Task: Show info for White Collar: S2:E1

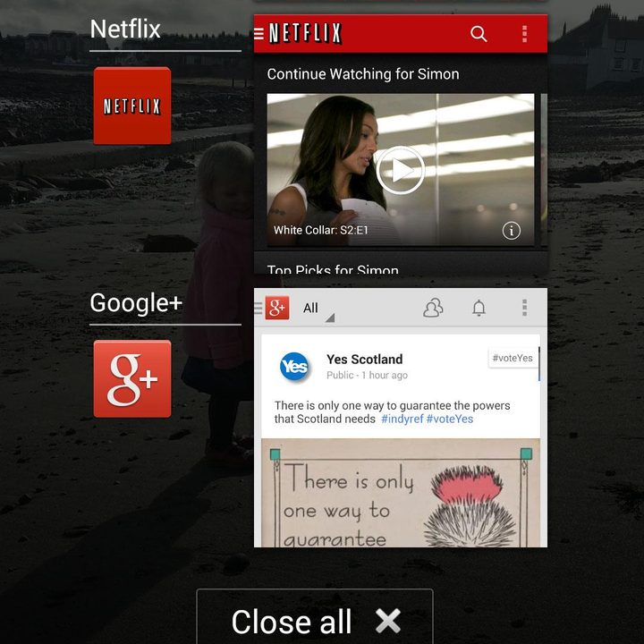Action: pos(512,231)
